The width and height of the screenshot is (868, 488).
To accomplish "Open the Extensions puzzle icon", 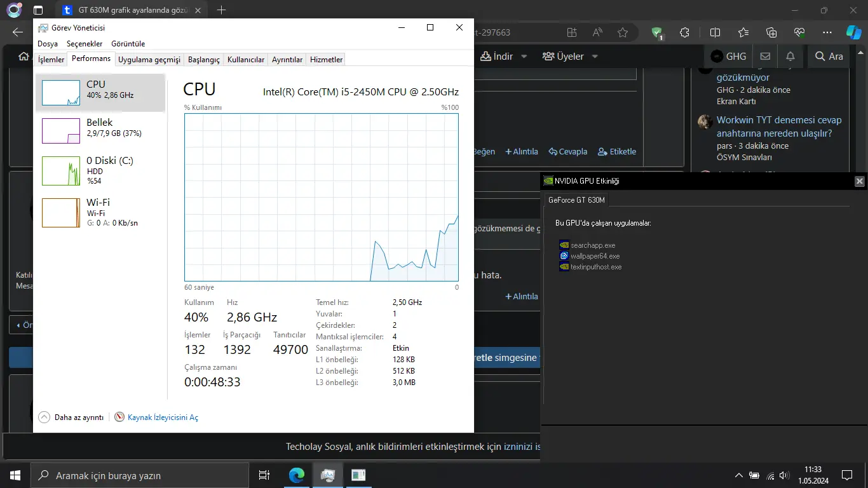I will pos(684,32).
